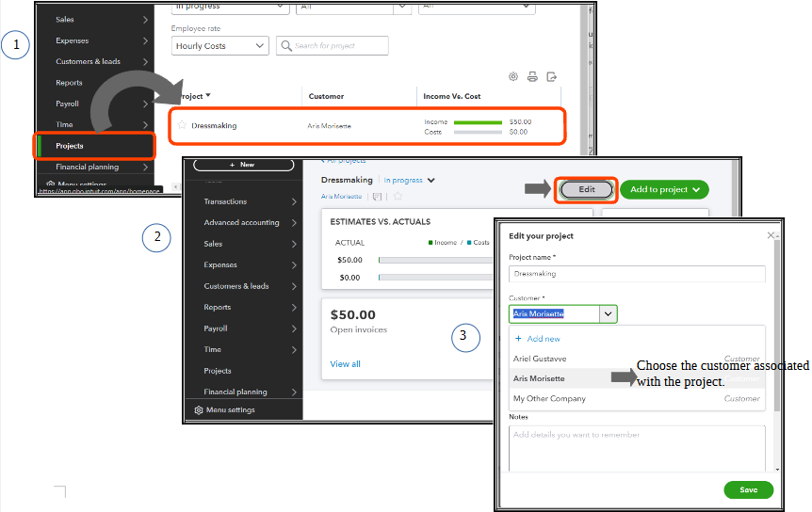Open the Customer dropdown arrow in the dialog

(608, 314)
